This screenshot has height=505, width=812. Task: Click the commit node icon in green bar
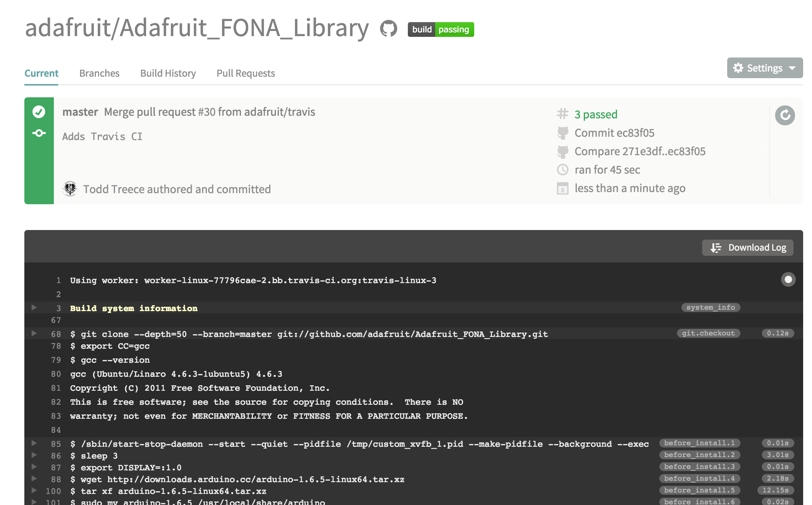click(x=39, y=133)
